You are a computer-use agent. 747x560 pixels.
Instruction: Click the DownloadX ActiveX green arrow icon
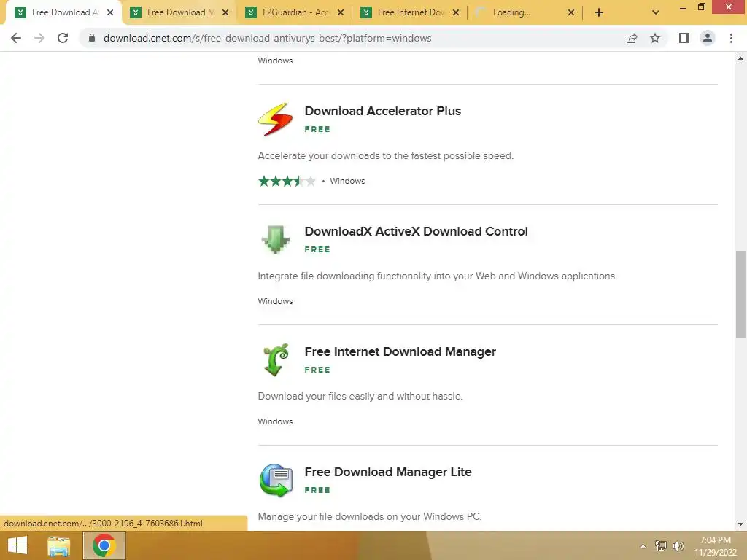click(x=275, y=239)
